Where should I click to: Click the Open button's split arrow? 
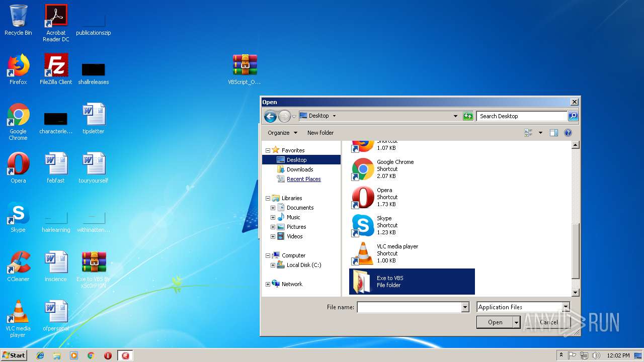(x=516, y=322)
